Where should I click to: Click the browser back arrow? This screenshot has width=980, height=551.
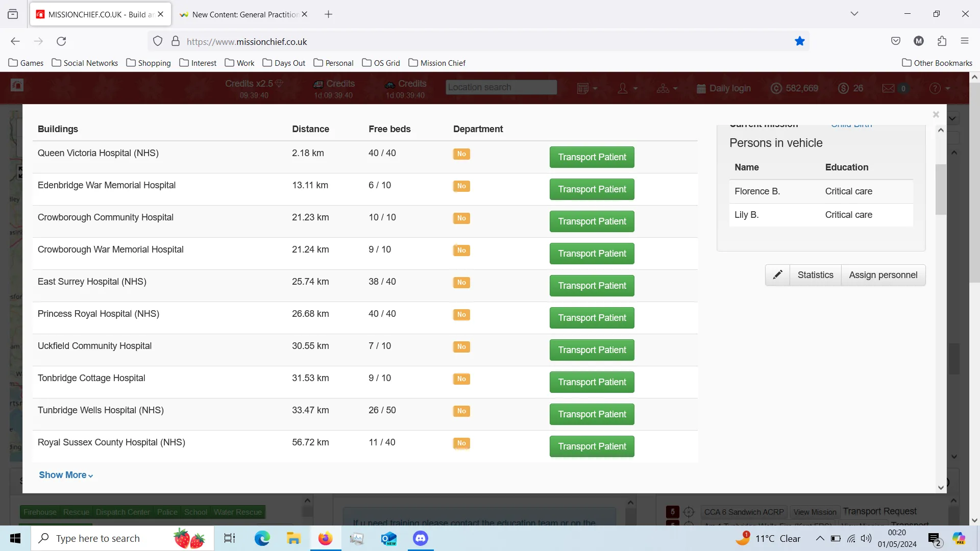pyautogui.click(x=15, y=41)
